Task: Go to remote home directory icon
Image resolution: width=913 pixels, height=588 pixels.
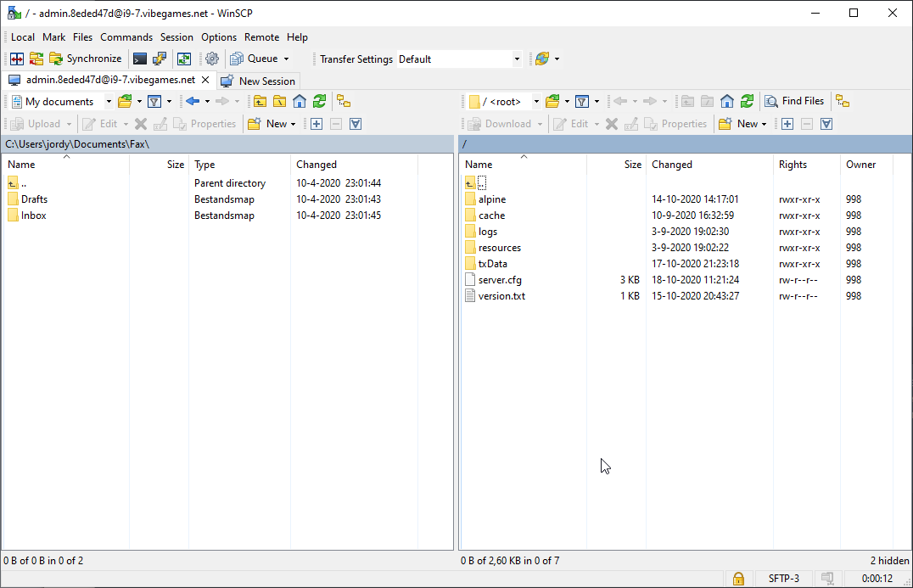Action: [x=726, y=102]
